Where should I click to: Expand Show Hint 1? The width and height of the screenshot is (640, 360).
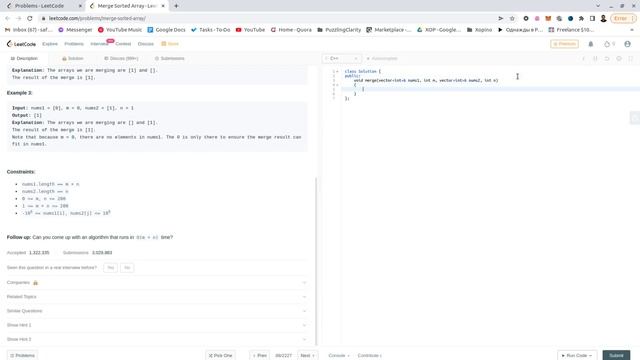point(157,325)
